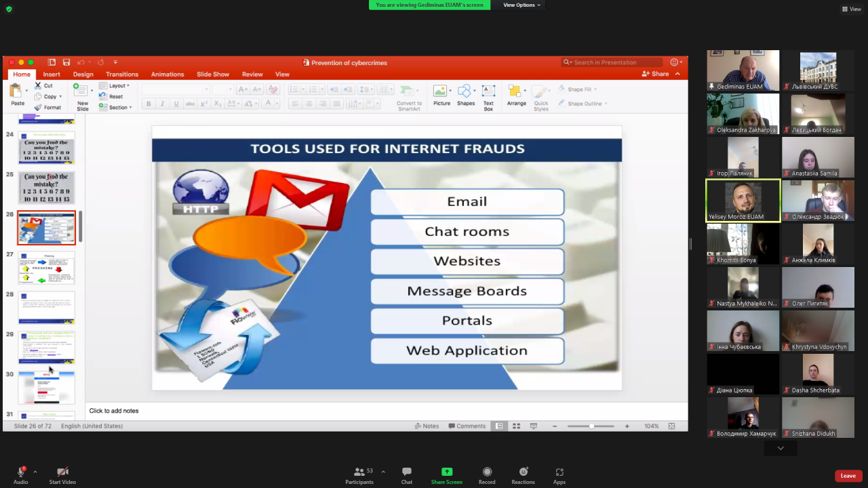The height and width of the screenshot is (488, 868).
Task: Fit slide to window icon
Action: [x=671, y=426]
